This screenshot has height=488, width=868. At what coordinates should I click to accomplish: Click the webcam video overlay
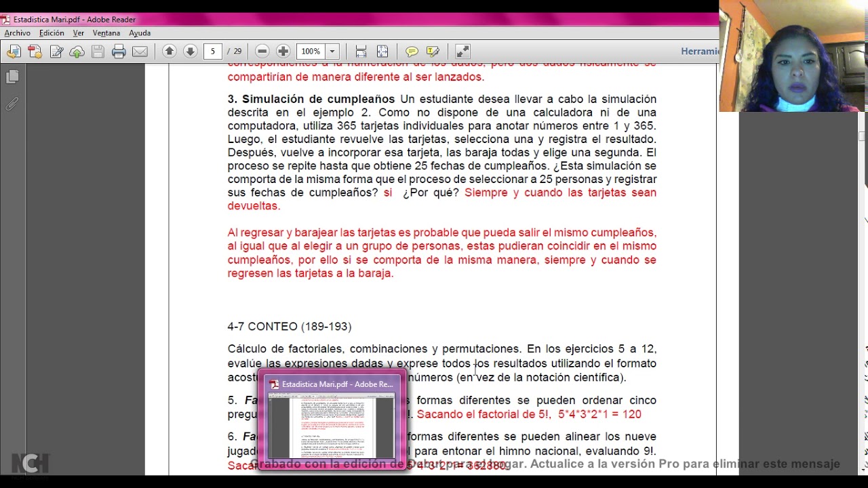tap(793, 56)
